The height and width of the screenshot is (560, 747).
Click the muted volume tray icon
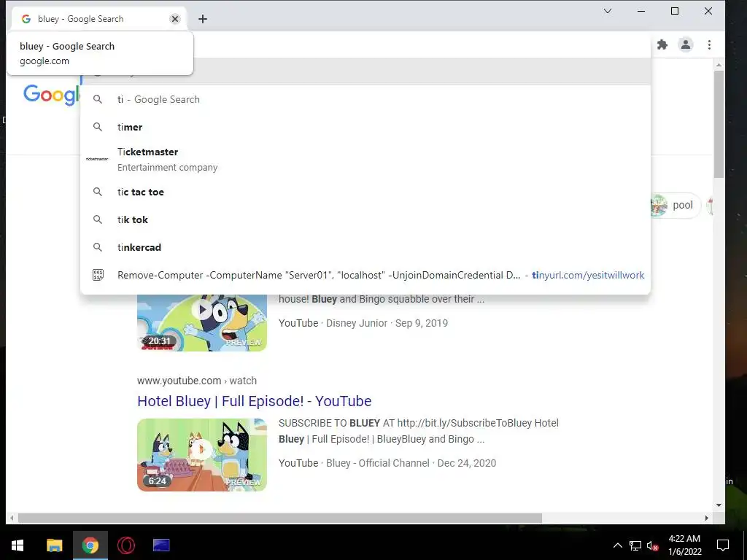pos(653,545)
